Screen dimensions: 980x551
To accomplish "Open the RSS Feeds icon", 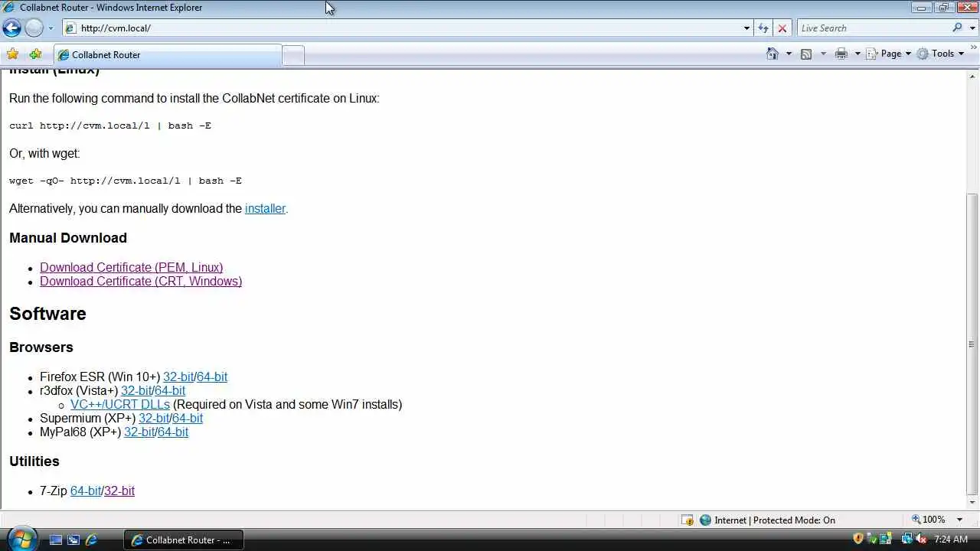I will click(x=806, y=54).
